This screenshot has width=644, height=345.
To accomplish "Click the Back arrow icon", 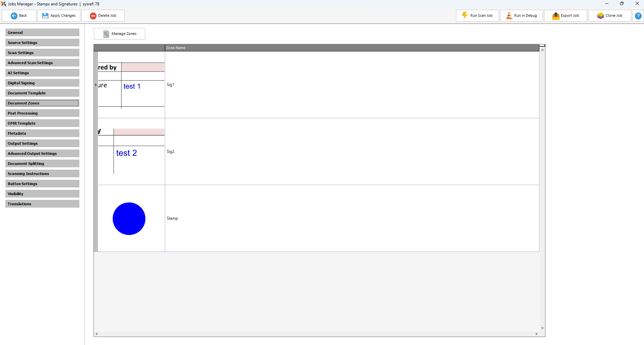I will [x=14, y=16].
